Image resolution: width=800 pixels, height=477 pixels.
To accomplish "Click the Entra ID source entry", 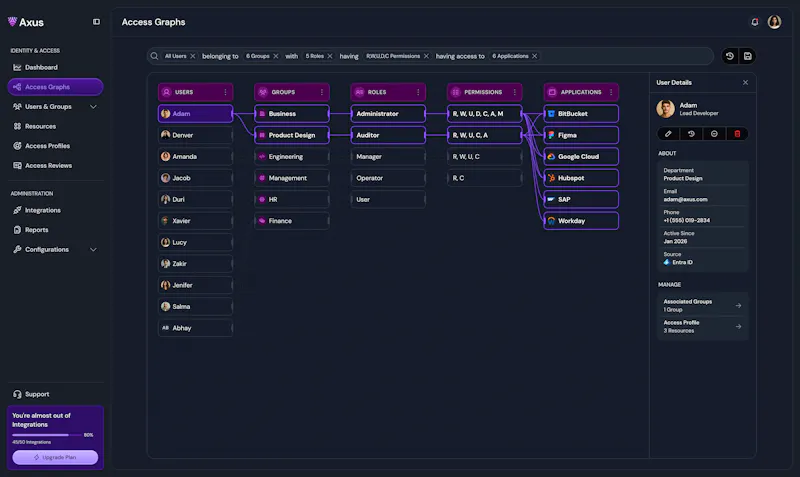I will click(x=678, y=262).
